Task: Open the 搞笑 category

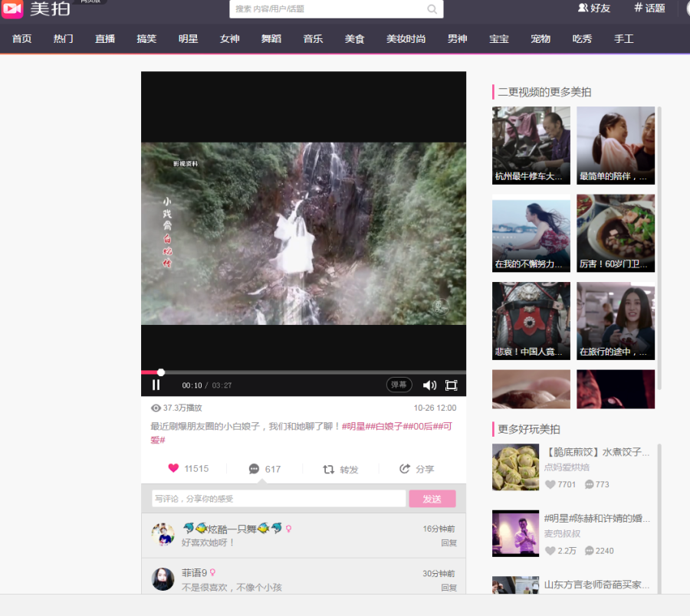Action: [x=146, y=39]
